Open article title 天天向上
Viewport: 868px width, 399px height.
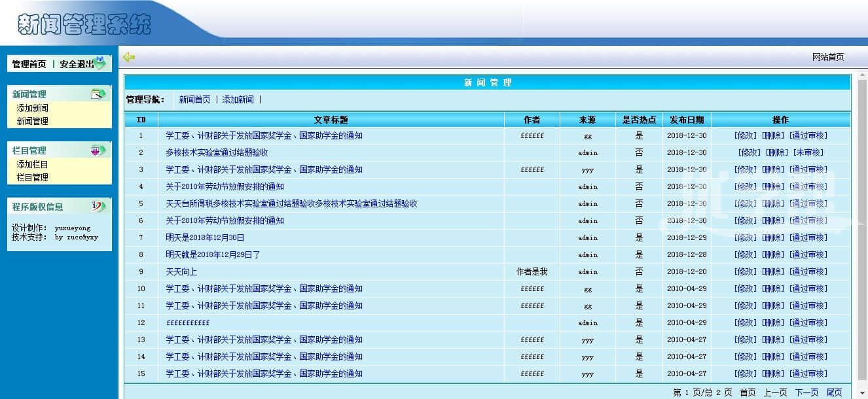tap(181, 271)
